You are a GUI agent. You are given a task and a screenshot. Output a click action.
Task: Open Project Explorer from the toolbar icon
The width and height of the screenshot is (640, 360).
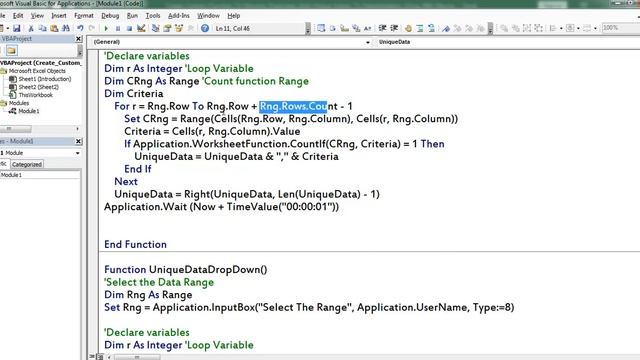tap(156, 28)
